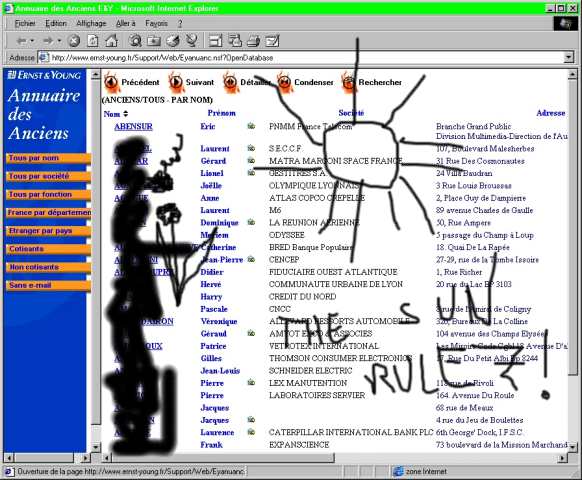Screen dimensions: 582x480
Task: Click the e-mail icon in Jean-Pierre's row
Action: pos(251,259)
